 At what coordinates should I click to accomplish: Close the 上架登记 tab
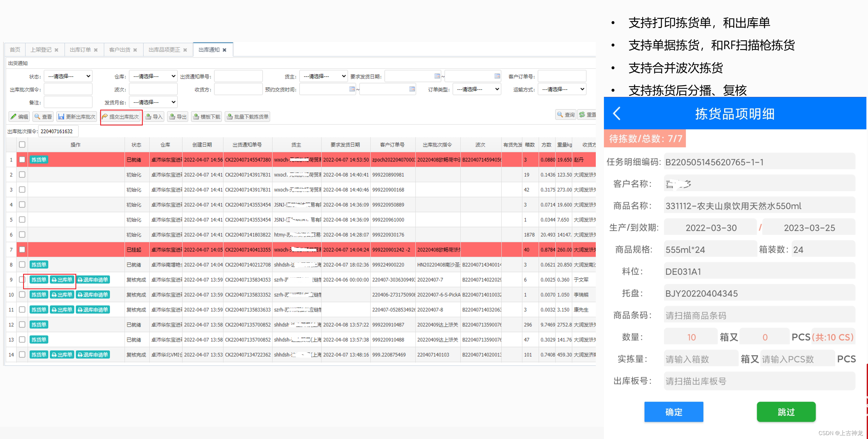click(x=56, y=50)
